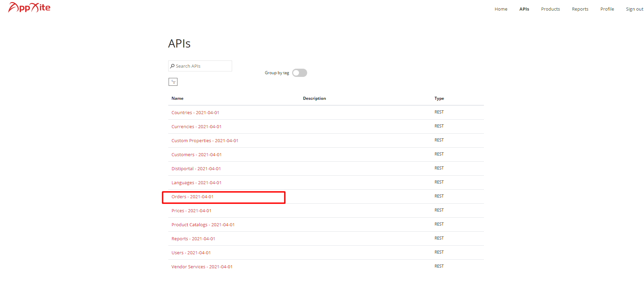Open Customers - 2021-04-01 API

197,154
